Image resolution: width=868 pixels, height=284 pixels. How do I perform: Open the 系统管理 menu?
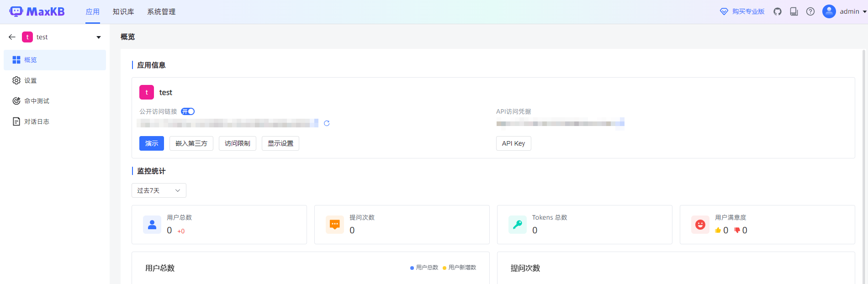pos(161,12)
